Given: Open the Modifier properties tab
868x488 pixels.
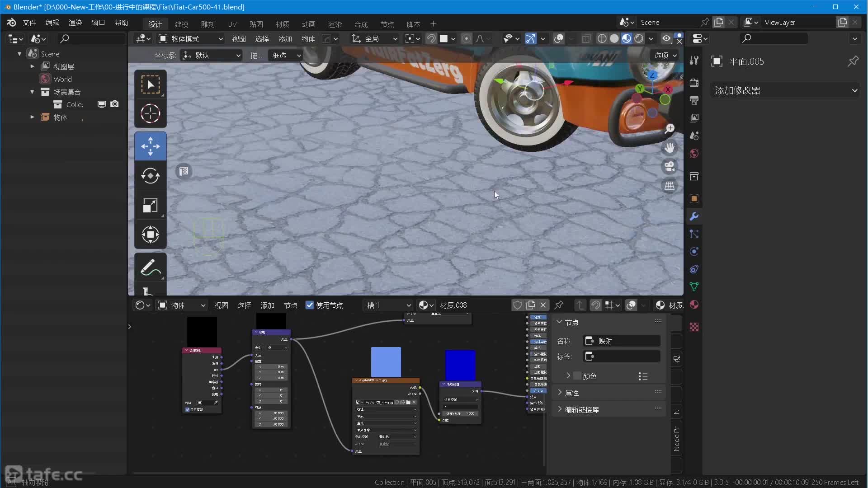Looking at the screenshot, I should click(694, 216).
